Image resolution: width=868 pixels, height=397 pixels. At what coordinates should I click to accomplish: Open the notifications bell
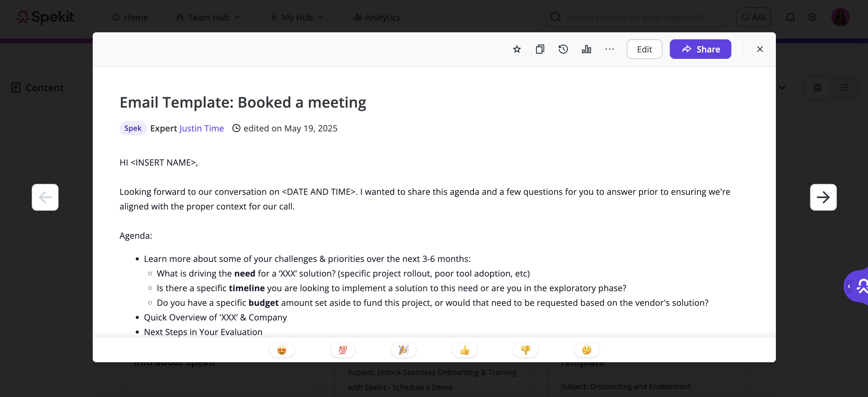pos(790,17)
